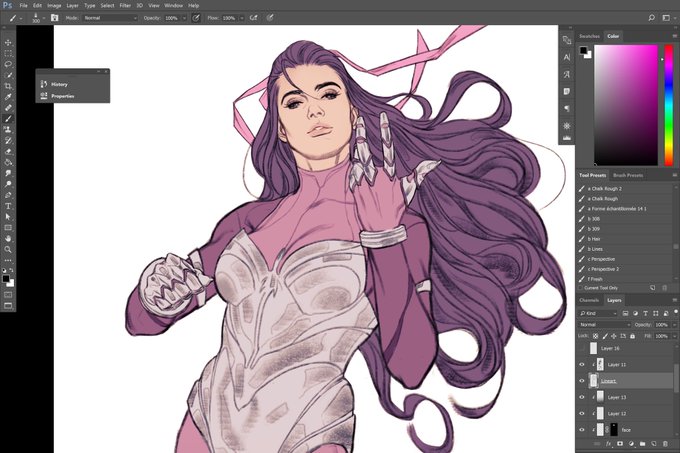The width and height of the screenshot is (680, 453).
Task: Toggle the layer filter on/off switch
Action: (675, 312)
